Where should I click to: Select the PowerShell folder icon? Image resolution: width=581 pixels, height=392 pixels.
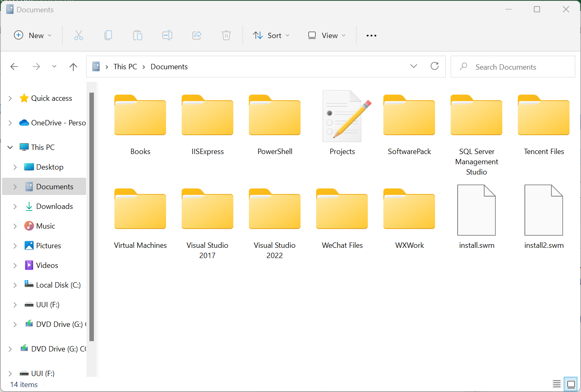(275, 115)
